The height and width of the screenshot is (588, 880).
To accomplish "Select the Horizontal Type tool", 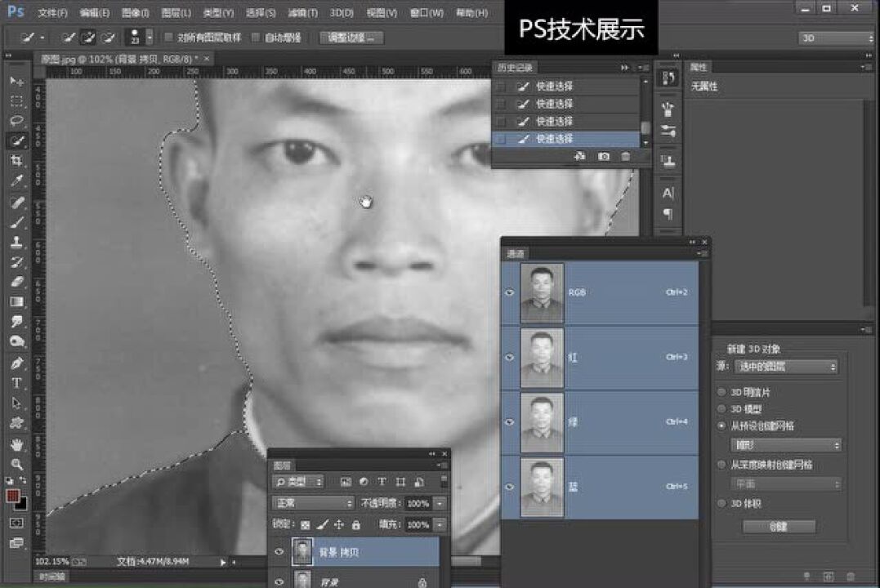I will (x=17, y=383).
